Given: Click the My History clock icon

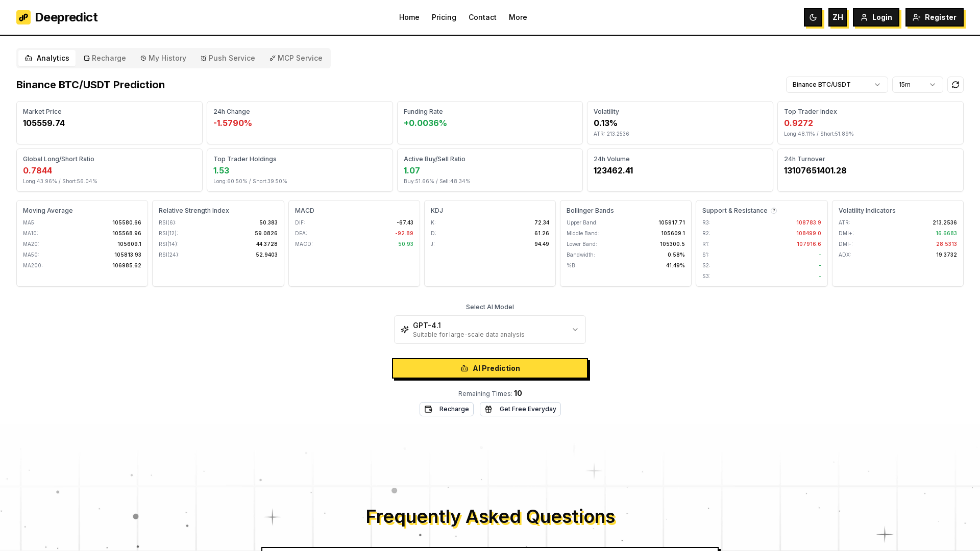Looking at the screenshot, I should pyautogui.click(x=143, y=58).
